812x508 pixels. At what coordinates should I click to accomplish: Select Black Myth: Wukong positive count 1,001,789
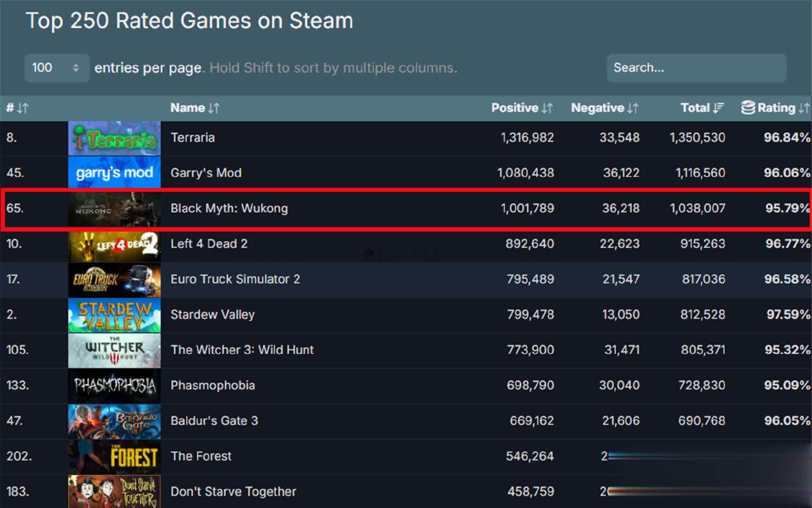click(527, 208)
